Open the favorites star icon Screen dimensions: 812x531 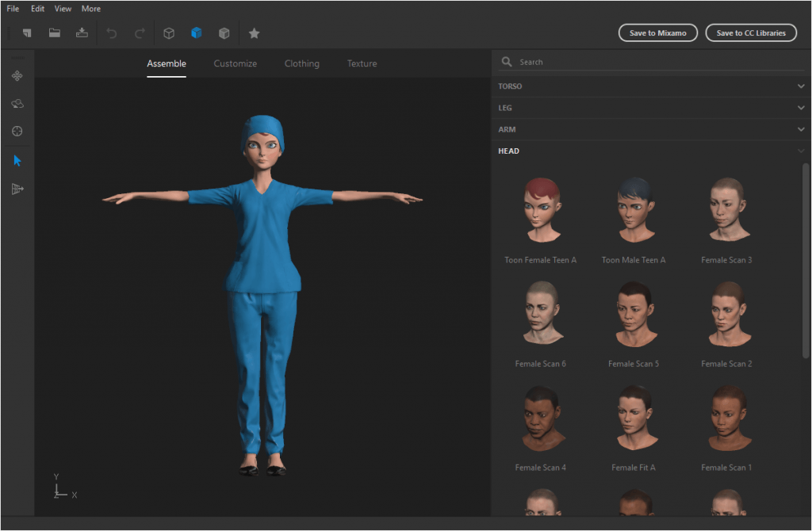pos(254,32)
